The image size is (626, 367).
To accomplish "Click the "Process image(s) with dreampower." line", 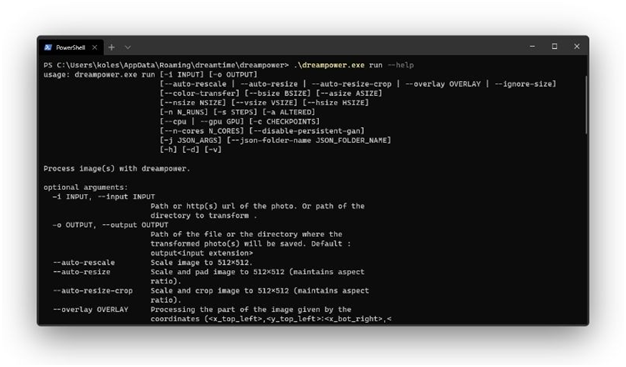I will (117, 169).
